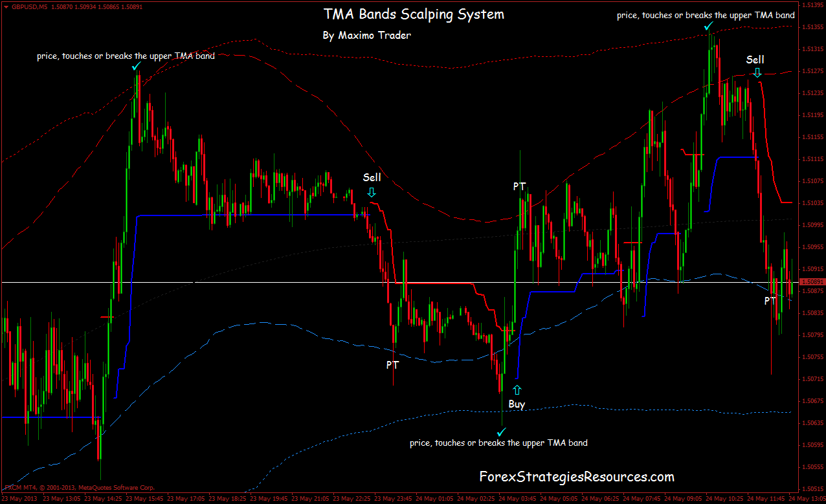
Task: Click the checkmark below the 03:45 low
Action: 500,432
